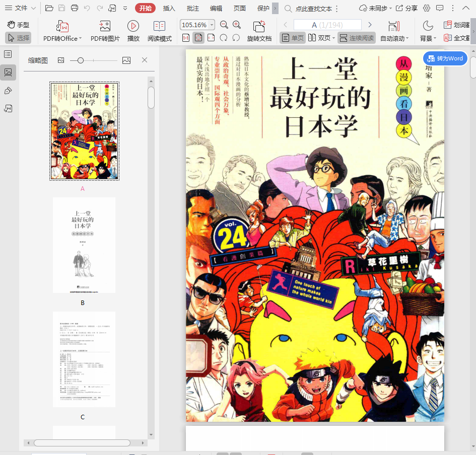The image size is (476, 455).
Task: Select the Hand tool (手型)
Action: [18, 25]
